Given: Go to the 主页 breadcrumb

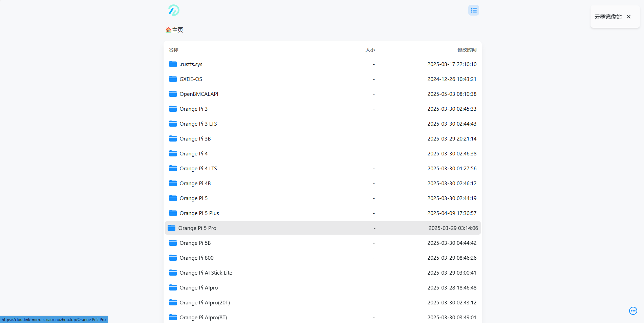Looking at the screenshot, I should pos(177,30).
